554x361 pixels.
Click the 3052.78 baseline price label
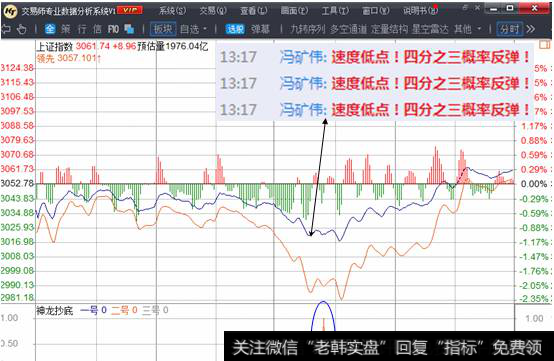pyautogui.click(x=17, y=183)
